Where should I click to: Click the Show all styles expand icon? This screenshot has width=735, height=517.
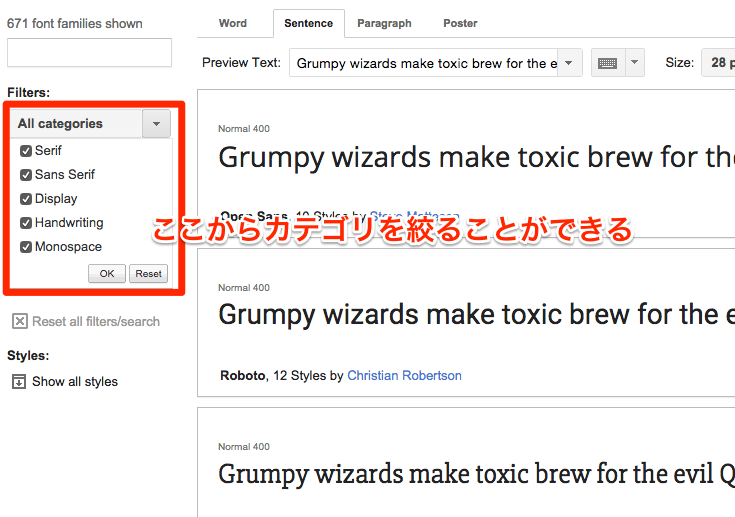tap(19, 382)
